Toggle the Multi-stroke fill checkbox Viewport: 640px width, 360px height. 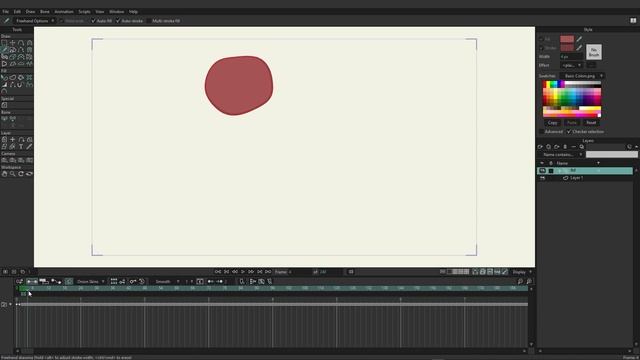click(149, 20)
